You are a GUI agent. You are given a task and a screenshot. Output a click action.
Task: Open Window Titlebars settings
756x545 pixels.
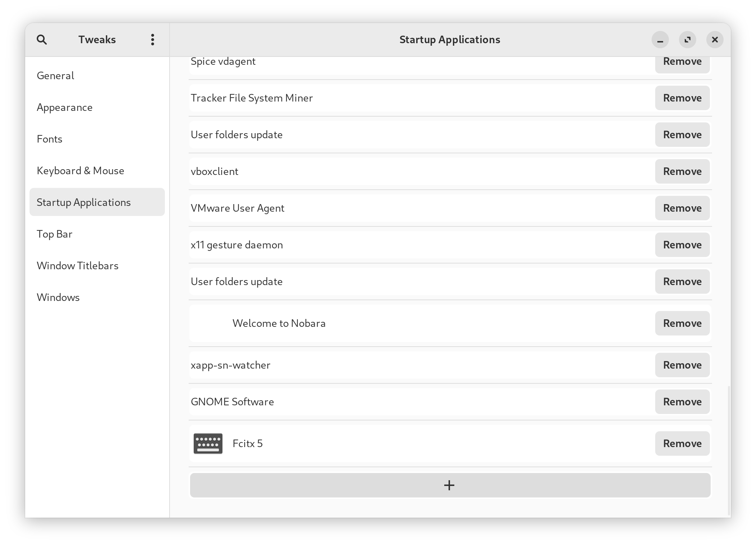click(x=77, y=266)
